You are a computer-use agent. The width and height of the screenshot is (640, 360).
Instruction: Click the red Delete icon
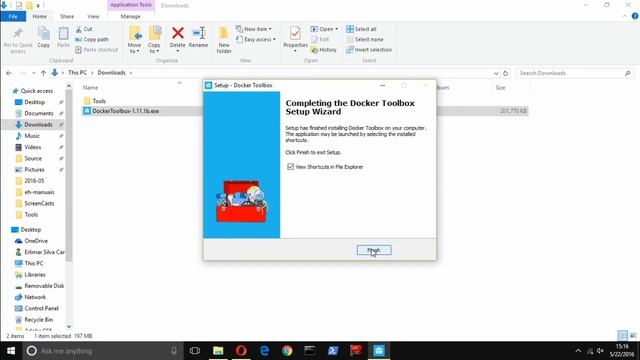coord(178,33)
